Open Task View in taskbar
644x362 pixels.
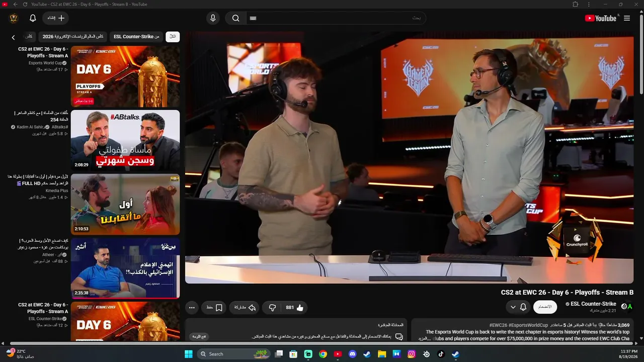pos(279,354)
